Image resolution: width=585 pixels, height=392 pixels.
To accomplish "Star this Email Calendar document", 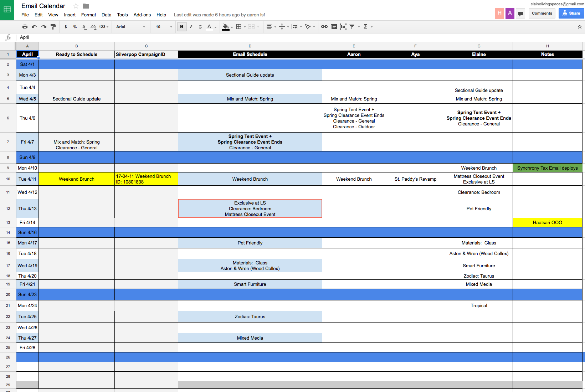I will [76, 6].
